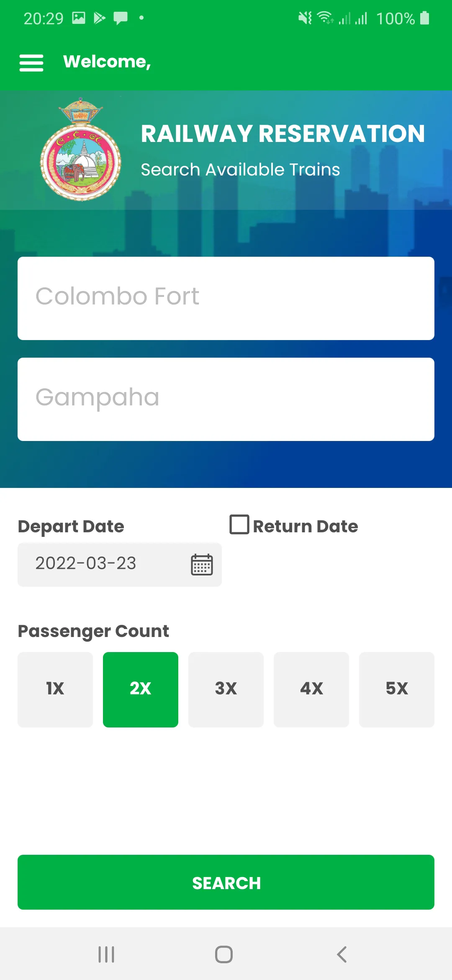Select 2X passenger count
This screenshot has width=452, height=980.
click(x=141, y=689)
